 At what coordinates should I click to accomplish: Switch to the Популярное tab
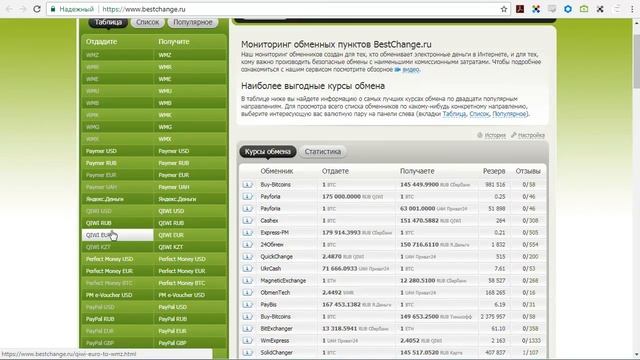pyautogui.click(x=193, y=22)
